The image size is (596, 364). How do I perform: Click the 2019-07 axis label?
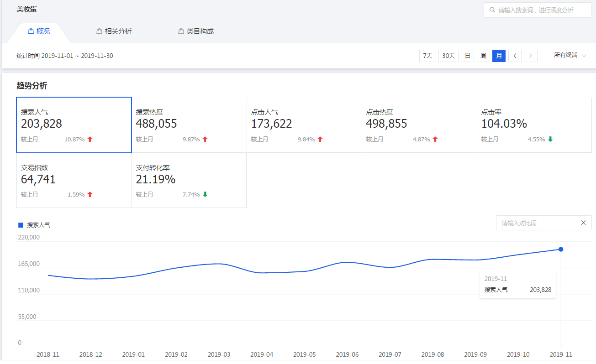[x=390, y=354]
